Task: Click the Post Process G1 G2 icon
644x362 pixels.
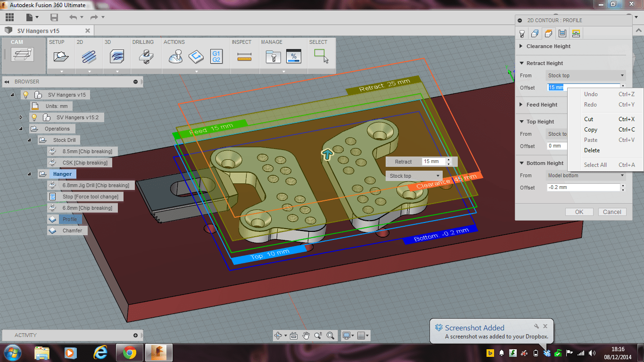Action: (216, 57)
